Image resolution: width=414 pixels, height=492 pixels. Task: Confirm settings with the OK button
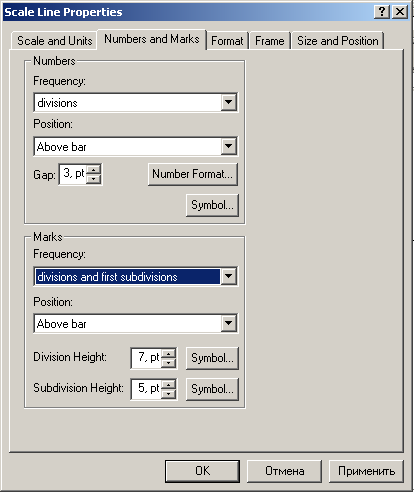coord(202,471)
